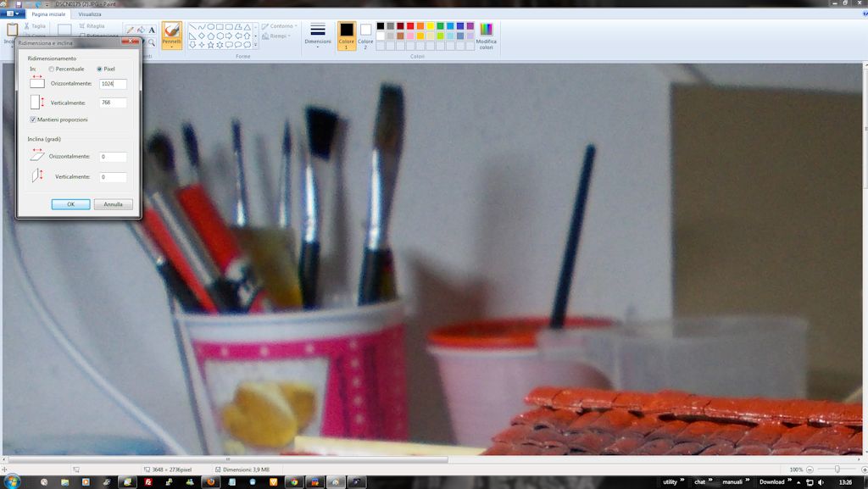This screenshot has height=489, width=868.
Task: Choose the Colore 2 swatch button
Action: tap(365, 36)
